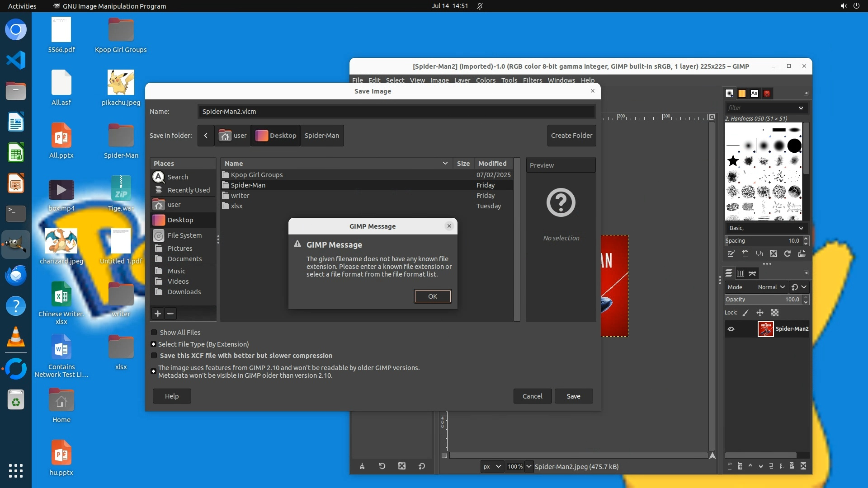The width and height of the screenshot is (868, 488).
Task: Open the Patterns tab in brushes dock
Action: point(742,93)
